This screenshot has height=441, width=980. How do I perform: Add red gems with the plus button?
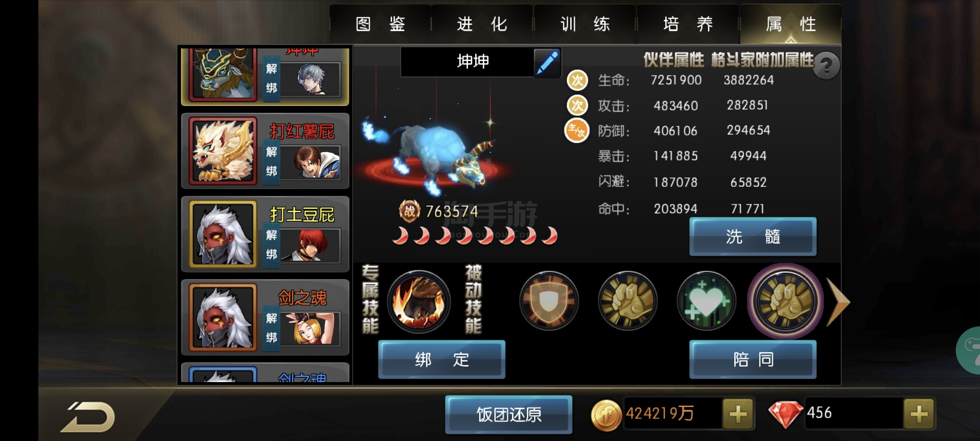click(919, 414)
